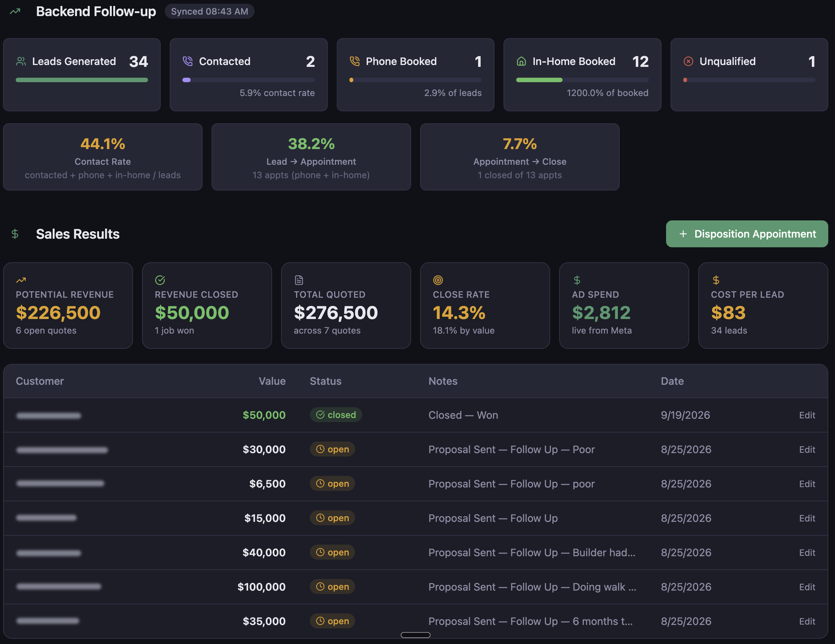Click the clock icon in $6,500 row status
Screen dimensions: 835x644
(x=320, y=483)
